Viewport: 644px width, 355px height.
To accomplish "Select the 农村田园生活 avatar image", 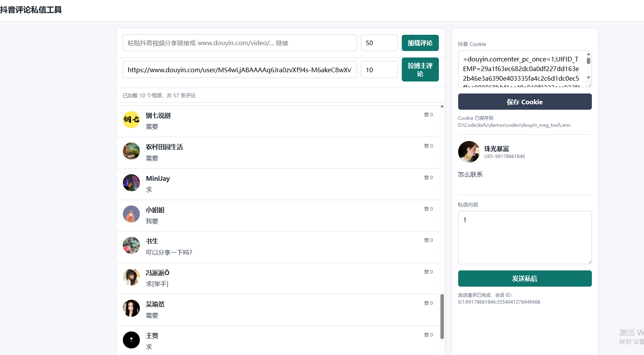I will point(131,151).
